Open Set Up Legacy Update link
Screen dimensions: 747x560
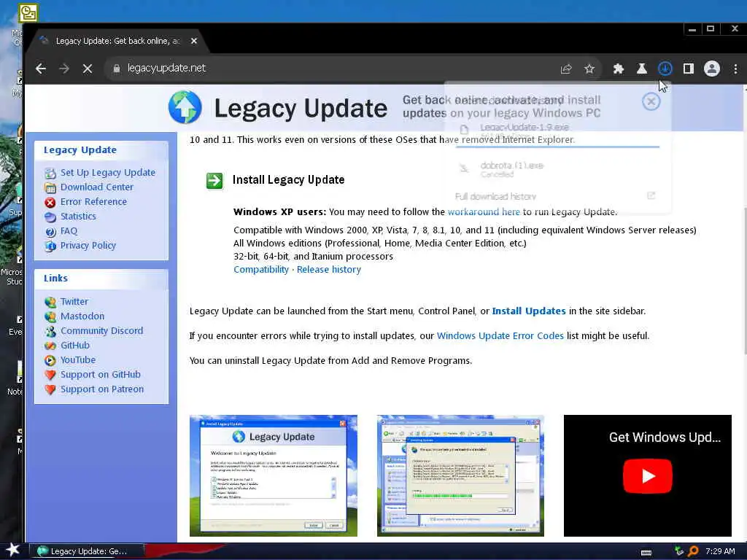(x=108, y=172)
